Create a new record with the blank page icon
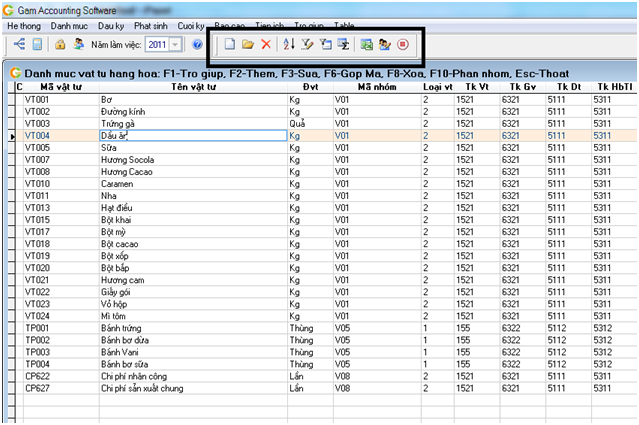 230,44
